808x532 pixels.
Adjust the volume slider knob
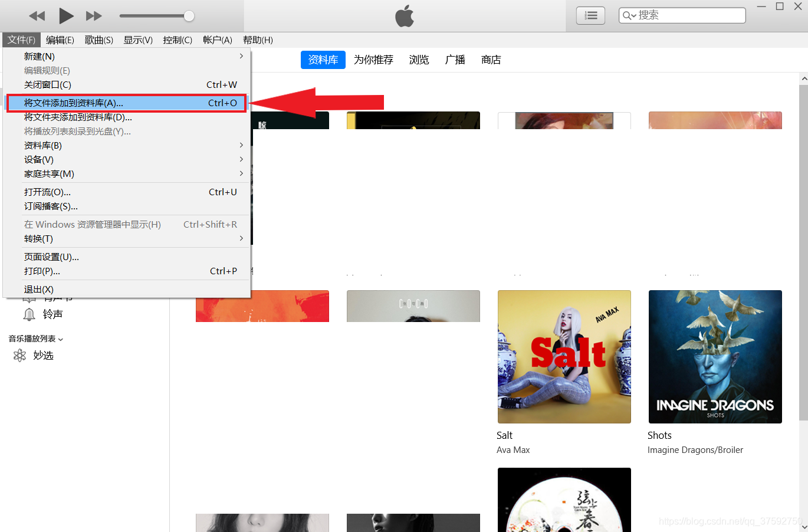tap(189, 16)
